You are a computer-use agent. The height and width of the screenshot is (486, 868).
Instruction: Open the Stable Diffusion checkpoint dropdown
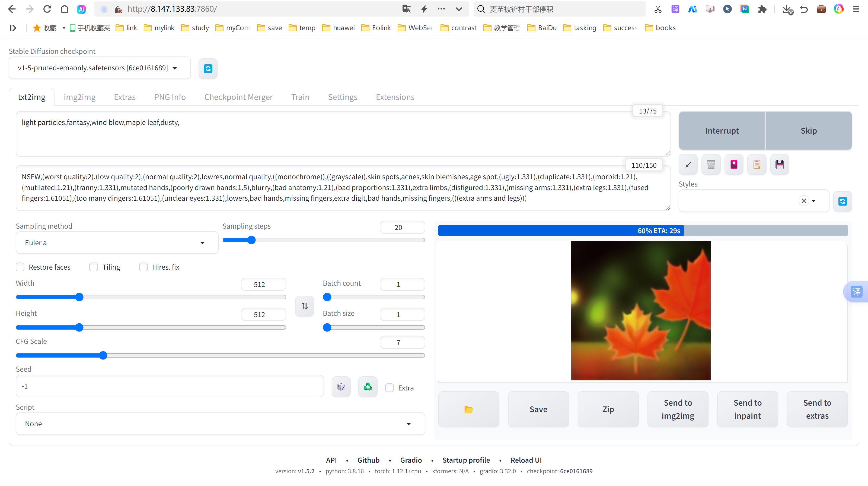click(100, 68)
